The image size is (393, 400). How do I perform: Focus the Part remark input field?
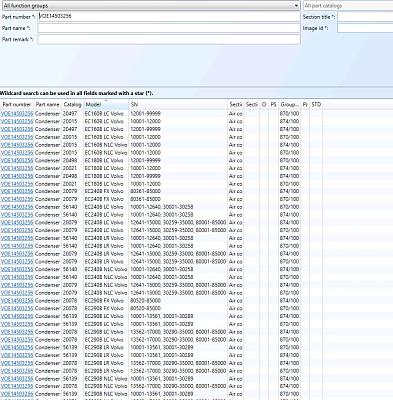click(169, 39)
